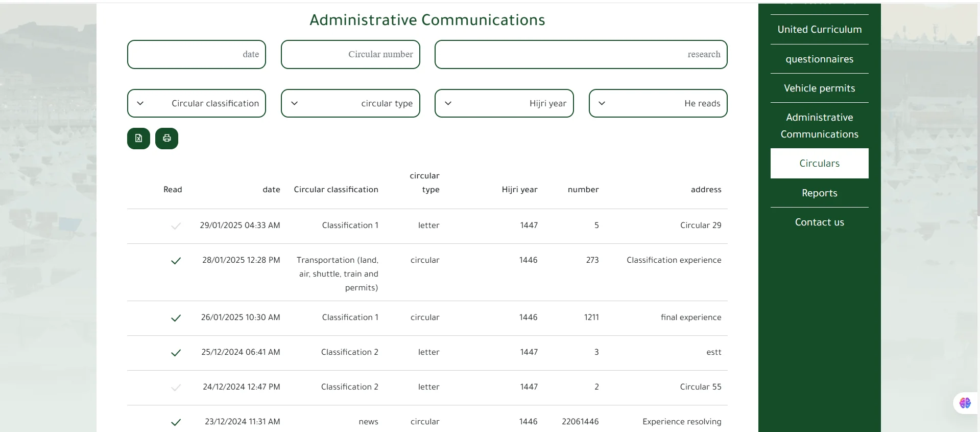980x432 pixels.
Task: Toggle read checkmark for Circular 29
Action: coord(176,226)
